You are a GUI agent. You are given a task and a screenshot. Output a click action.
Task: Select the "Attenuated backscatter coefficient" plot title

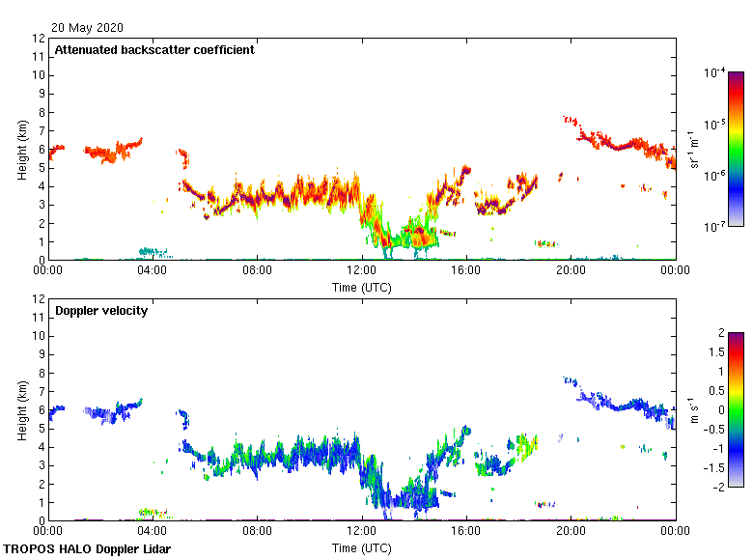[x=154, y=50]
